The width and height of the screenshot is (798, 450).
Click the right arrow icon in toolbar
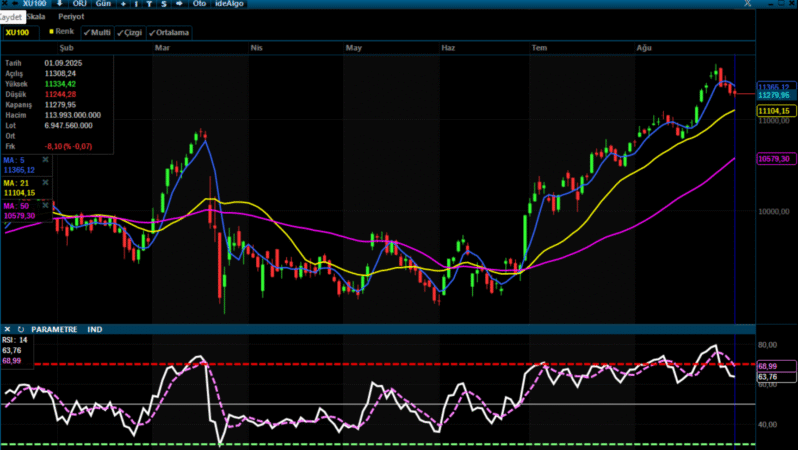tap(179, 4)
